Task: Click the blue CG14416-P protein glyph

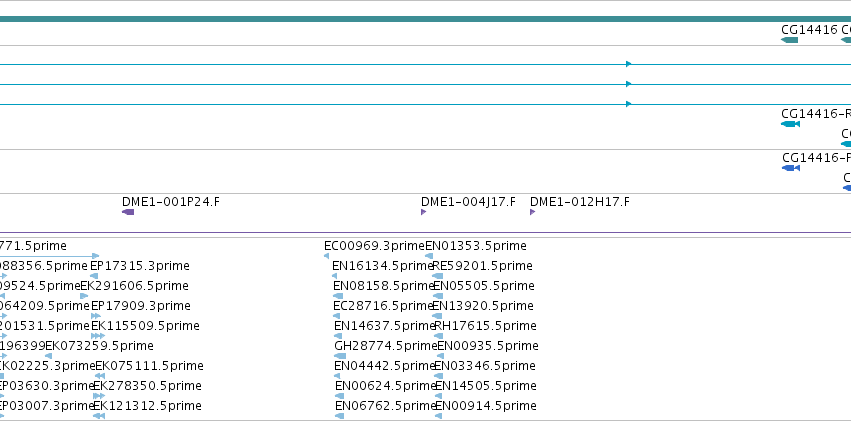Action: (791, 168)
